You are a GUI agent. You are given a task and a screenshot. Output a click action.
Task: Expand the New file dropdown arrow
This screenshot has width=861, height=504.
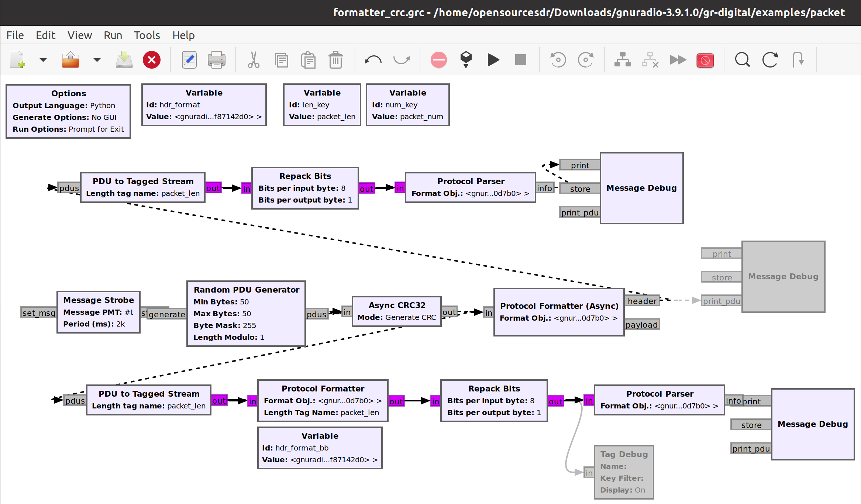43,60
